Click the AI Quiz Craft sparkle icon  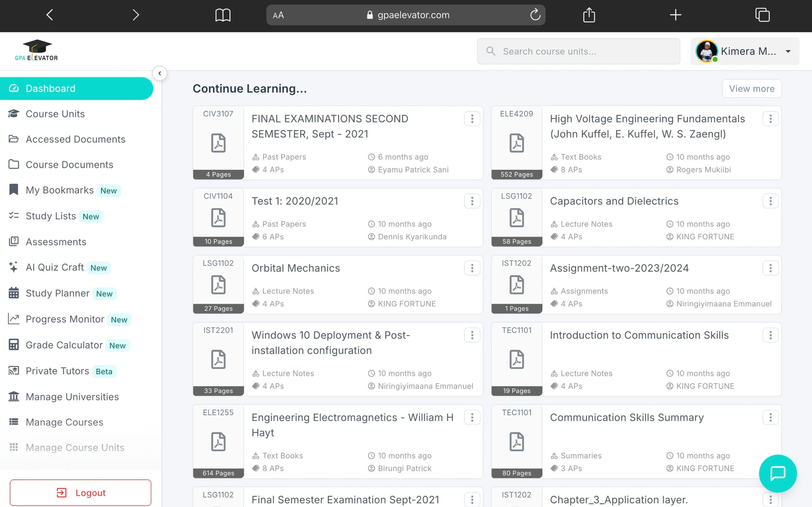click(x=13, y=267)
